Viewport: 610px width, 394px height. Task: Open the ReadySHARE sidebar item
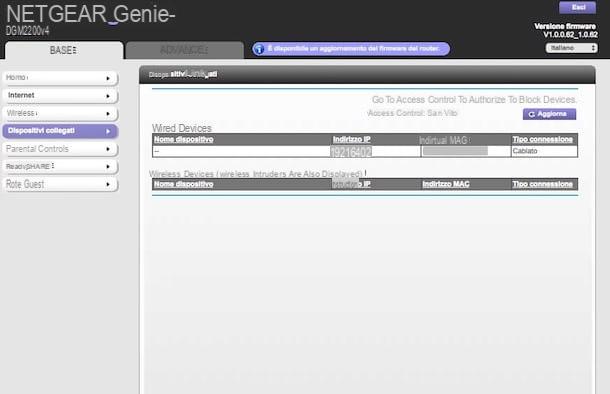click(x=60, y=166)
